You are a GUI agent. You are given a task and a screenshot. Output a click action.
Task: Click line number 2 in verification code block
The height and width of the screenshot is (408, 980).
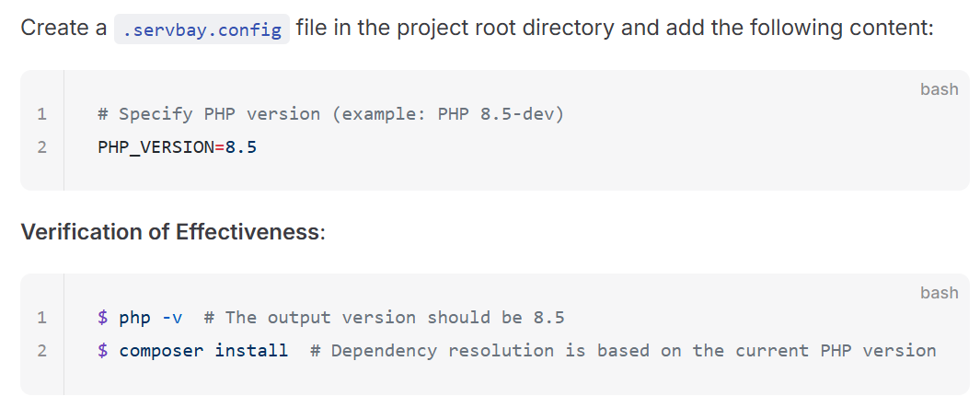pos(42,350)
